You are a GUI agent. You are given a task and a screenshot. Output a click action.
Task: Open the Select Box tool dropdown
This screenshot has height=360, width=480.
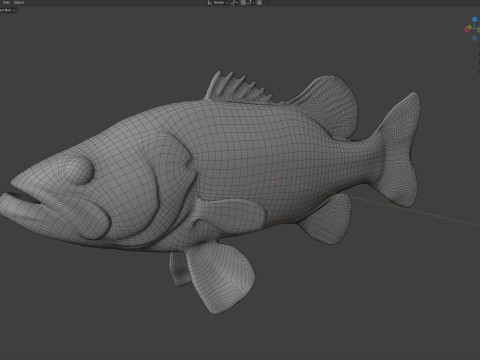coord(7,10)
